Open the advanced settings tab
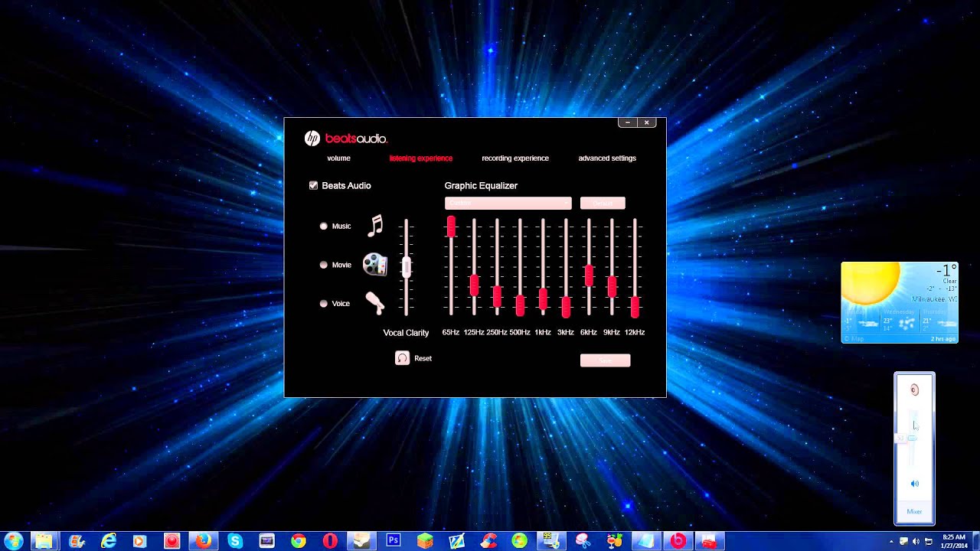The width and height of the screenshot is (980, 551). (607, 158)
